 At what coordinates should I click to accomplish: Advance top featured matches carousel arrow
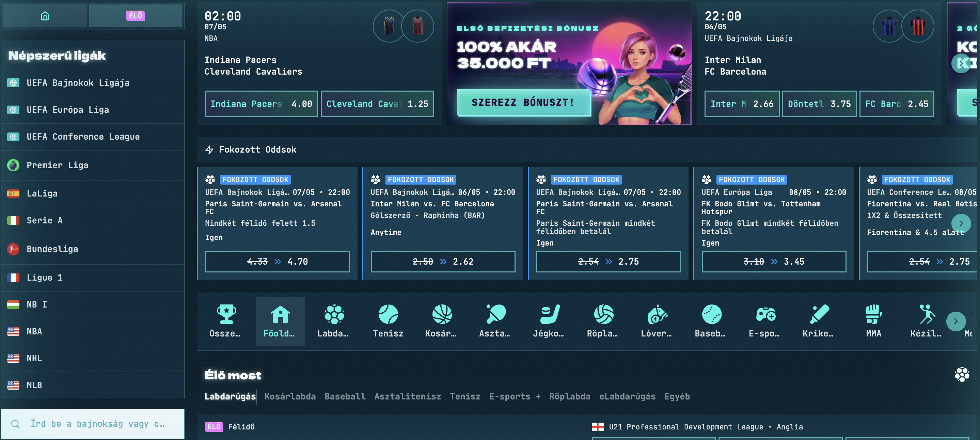tap(961, 64)
